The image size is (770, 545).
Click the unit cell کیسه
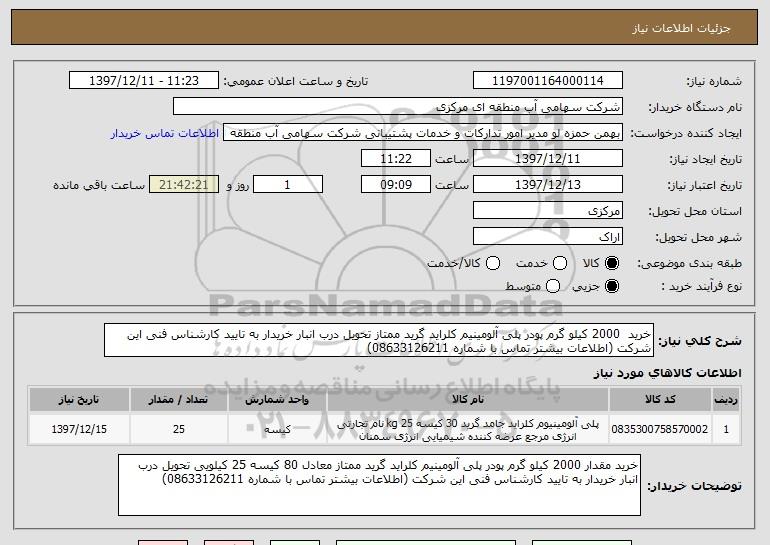click(277, 429)
